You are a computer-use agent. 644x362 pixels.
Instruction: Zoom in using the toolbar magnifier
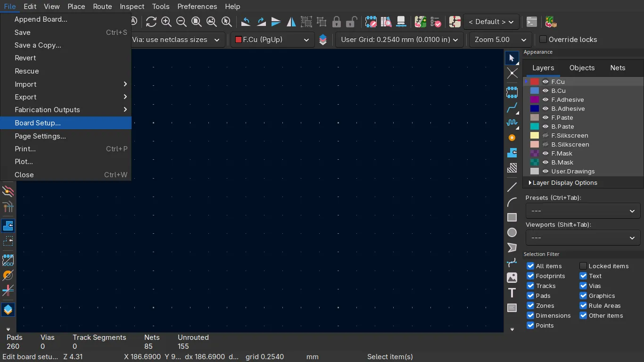[x=166, y=22]
